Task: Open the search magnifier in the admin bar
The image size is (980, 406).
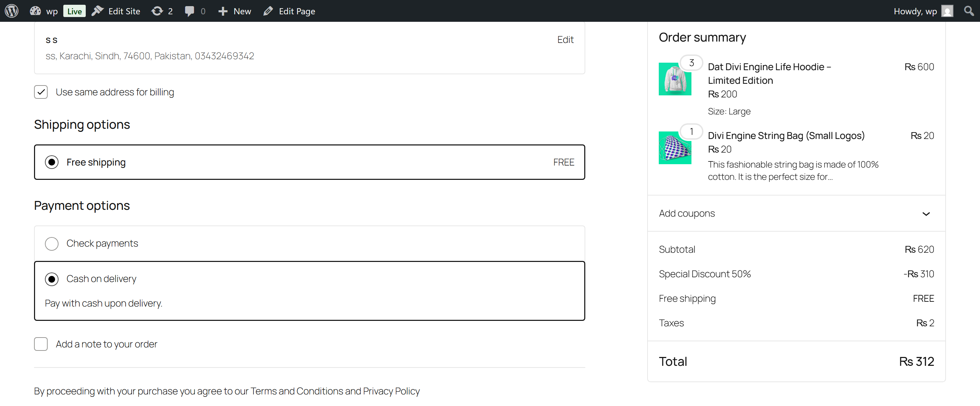Action: [x=968, y=11]
